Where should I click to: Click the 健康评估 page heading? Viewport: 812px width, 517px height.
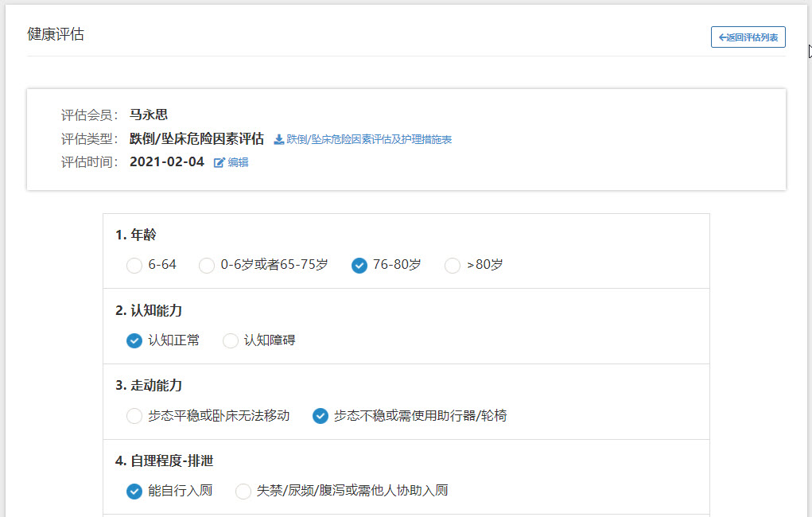56,35
